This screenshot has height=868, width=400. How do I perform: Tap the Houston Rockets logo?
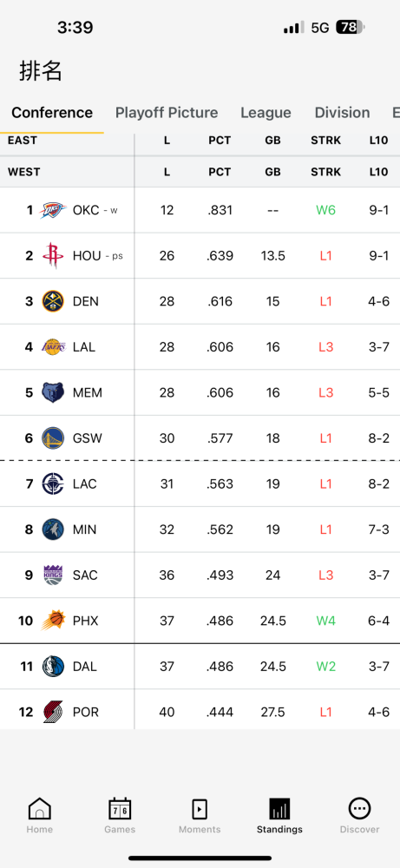pos(53,256)
